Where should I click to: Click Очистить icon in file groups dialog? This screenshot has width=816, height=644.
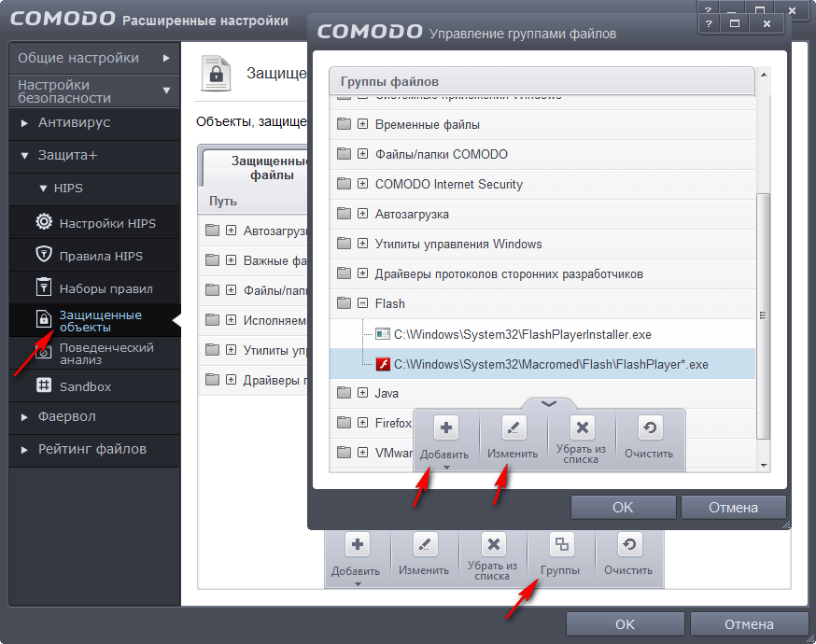[650, 428]
